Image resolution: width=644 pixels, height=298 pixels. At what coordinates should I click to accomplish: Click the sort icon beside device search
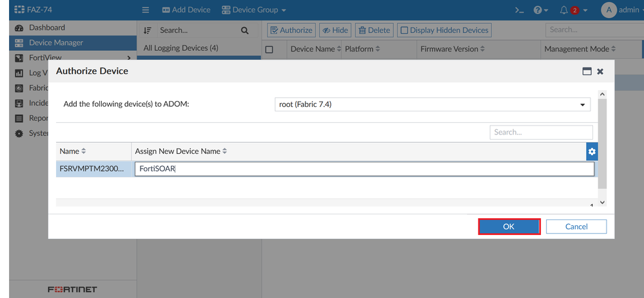148,30
